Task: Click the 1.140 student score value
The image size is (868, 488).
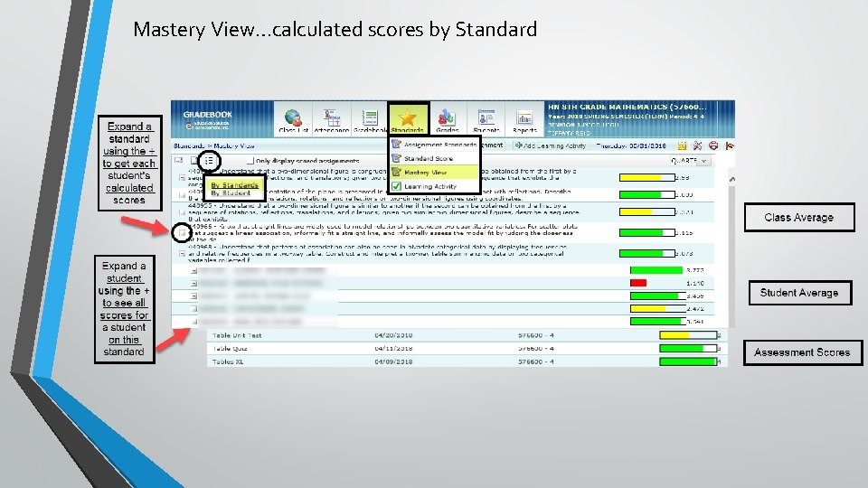Action: [695, 283]
